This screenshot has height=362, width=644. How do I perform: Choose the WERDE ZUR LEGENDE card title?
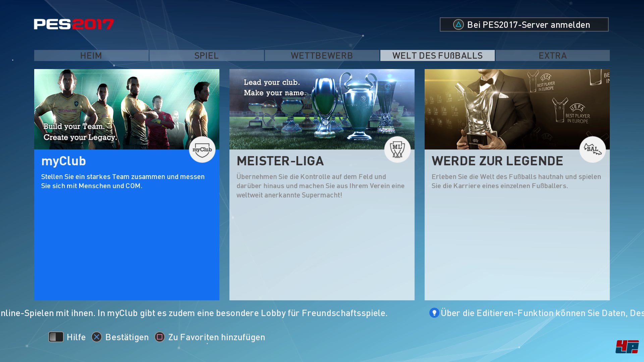click(497, 161)
